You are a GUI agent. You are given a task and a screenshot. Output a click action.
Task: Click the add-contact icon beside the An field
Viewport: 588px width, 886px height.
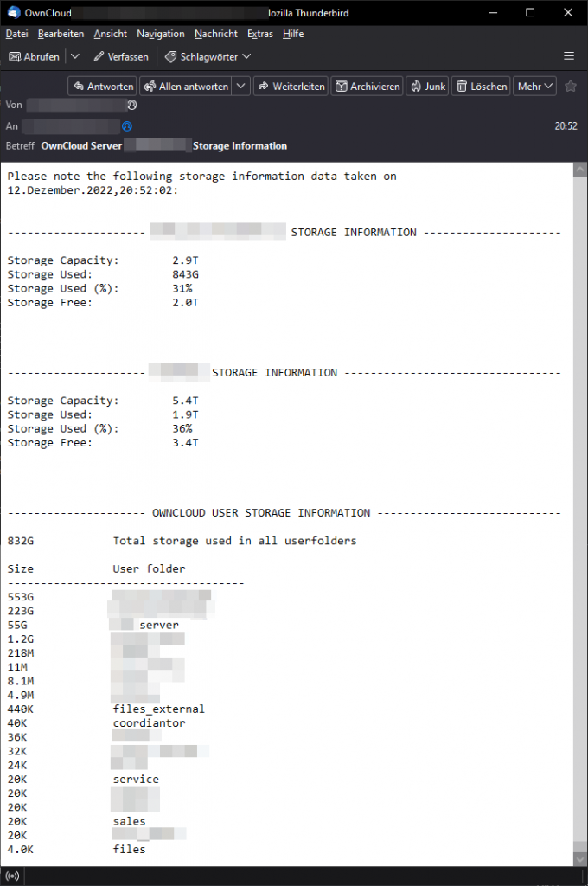[126, 125]
